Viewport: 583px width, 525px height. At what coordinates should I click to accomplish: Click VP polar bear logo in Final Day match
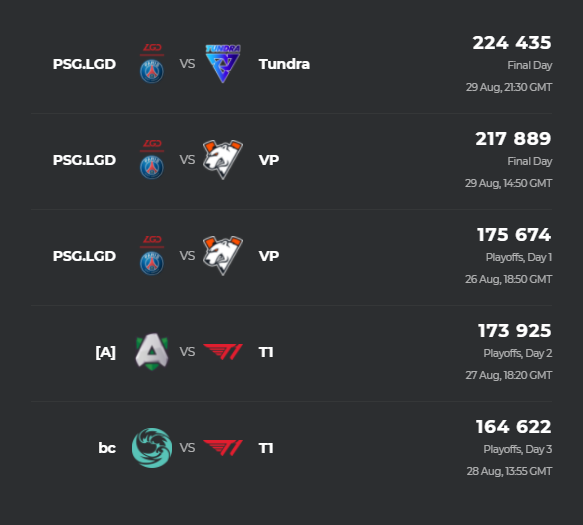point(223,160)
